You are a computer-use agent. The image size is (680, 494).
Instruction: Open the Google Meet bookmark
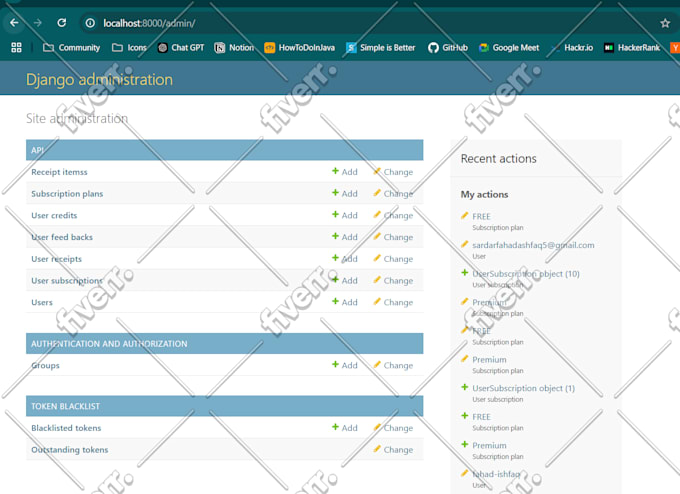pyautogui.click(x=509, y=48)
